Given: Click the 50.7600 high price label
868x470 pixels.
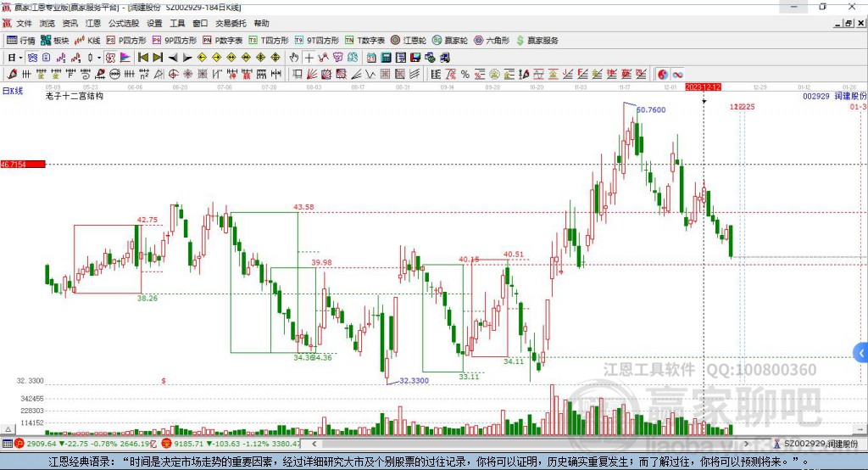Looking at the screenshot, I should coord(651,109).
